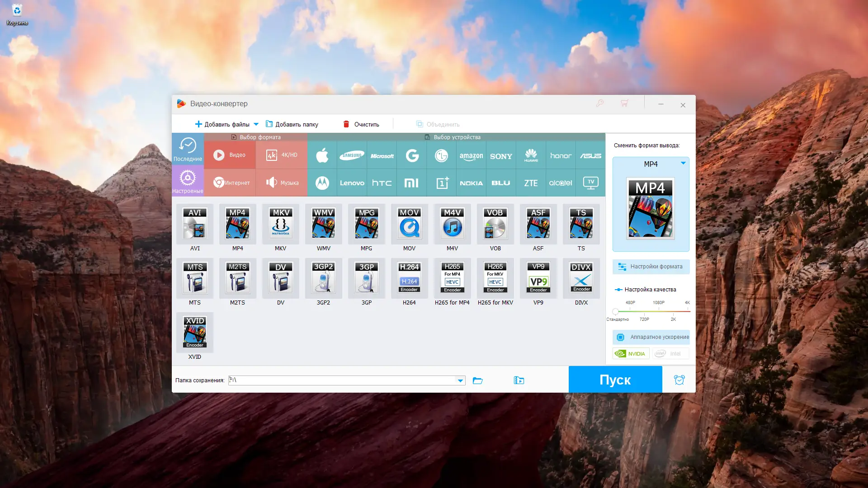Toggle the Аппаратное ускорение option
The height and width of the screenshot is (488, 868).
coord(651,337)
